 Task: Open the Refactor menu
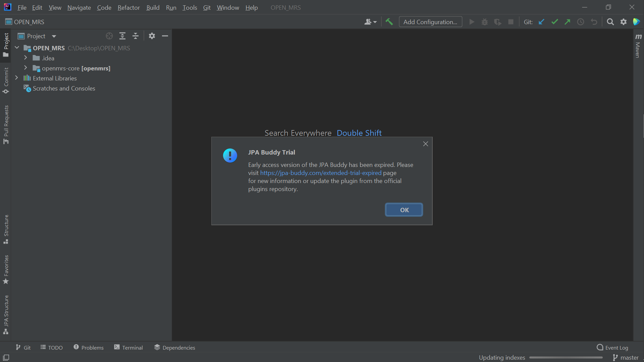point(129,7)
